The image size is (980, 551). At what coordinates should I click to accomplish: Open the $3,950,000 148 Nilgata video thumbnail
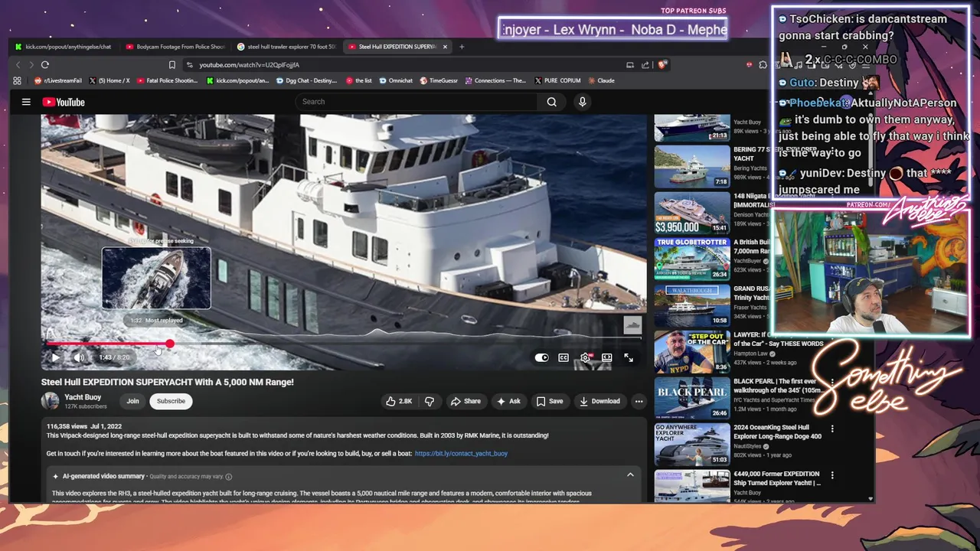point(692,213)
